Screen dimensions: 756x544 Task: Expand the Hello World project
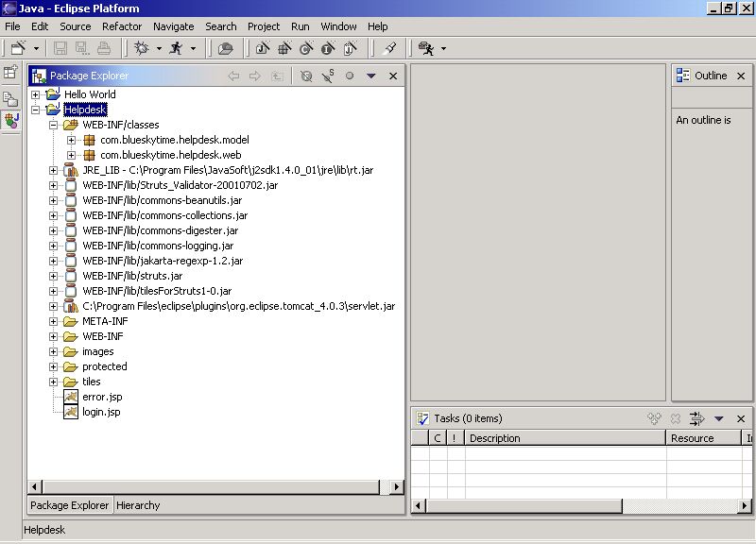(35, 94)
